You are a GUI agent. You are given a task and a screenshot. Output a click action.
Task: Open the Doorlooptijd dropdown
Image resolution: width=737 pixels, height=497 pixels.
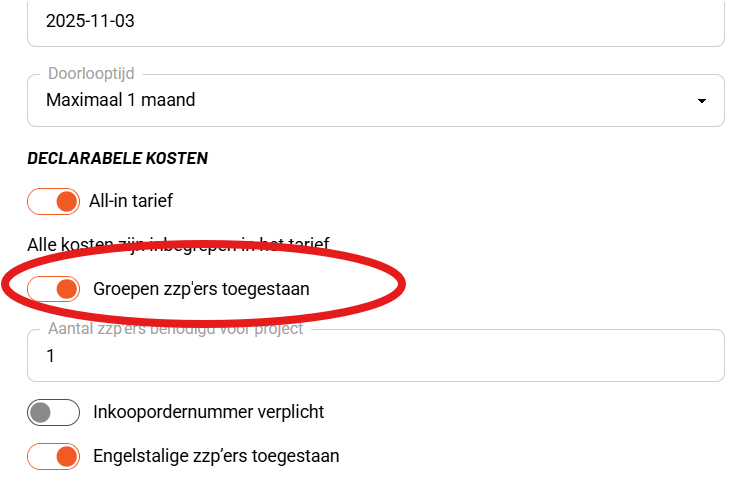pyautogui.click(x=375, y=100)
